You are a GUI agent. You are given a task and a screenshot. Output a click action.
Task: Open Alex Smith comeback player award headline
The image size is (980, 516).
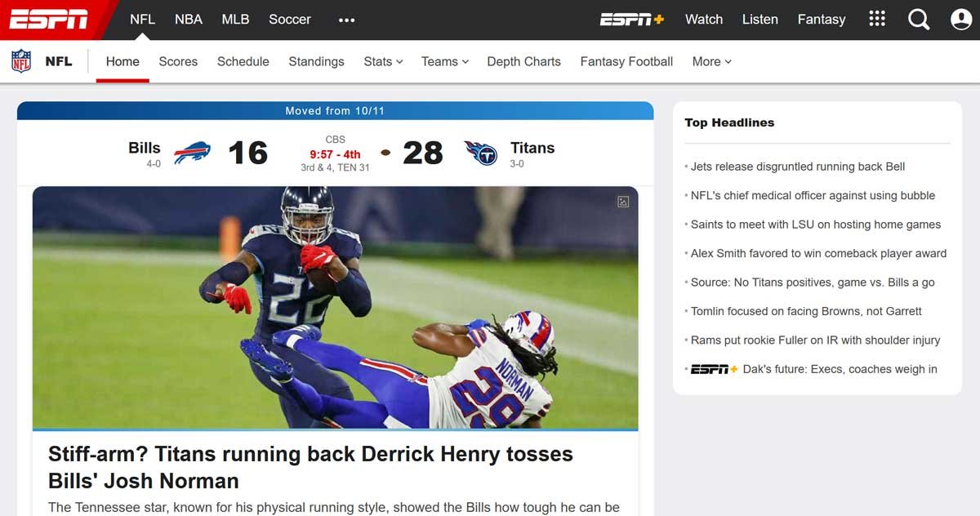point(818,253)
